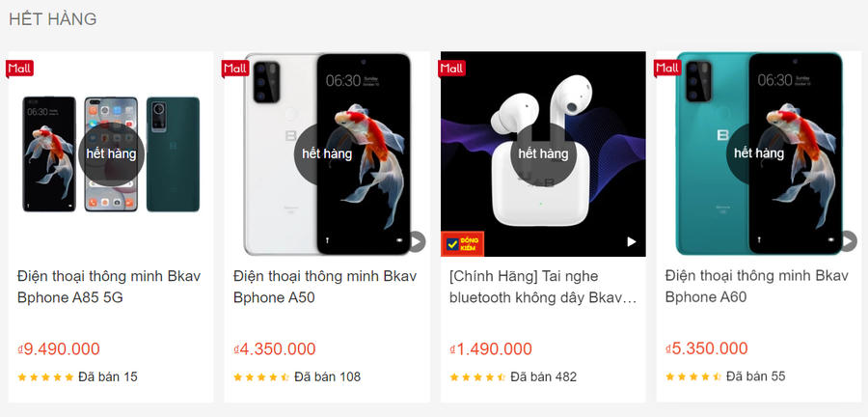868x417 pixels.
Task: Play the Bphone A60 product video
Action: [x=848, y=241]
